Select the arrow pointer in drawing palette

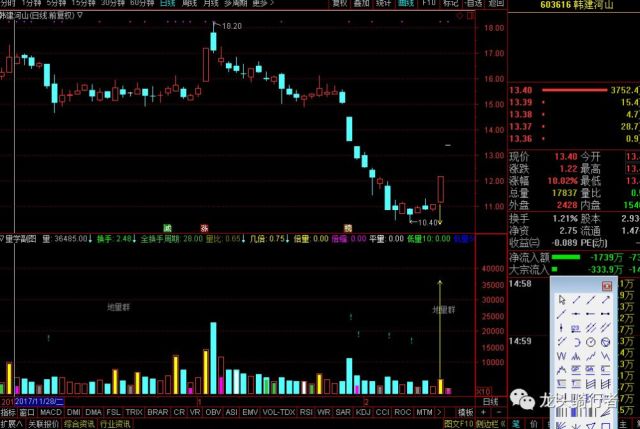562,300
